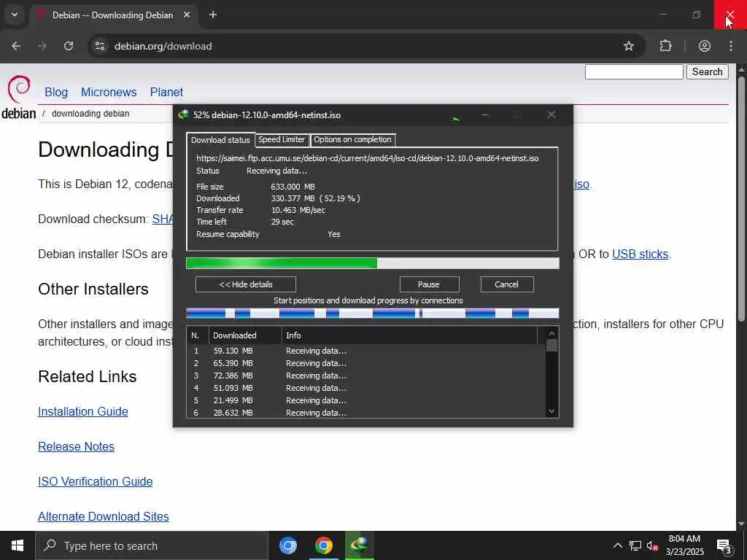
Task: Open the USB sticks link
Action: tap(640, 254)
